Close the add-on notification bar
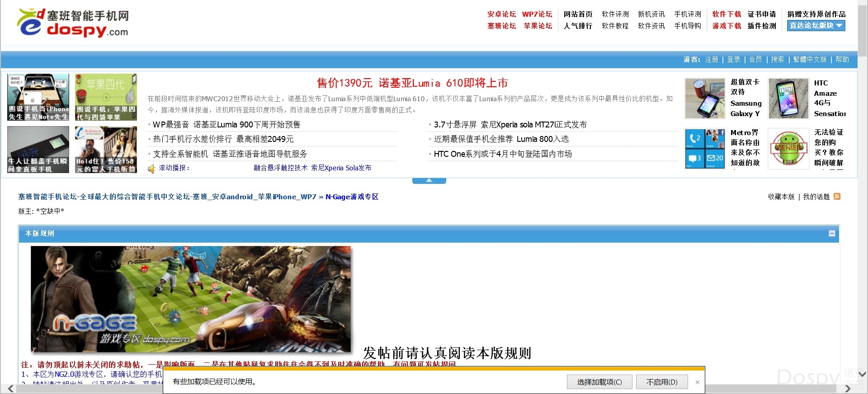Image resolution: width=868 pixels, height=394 pixels. (x=698, y=382)
